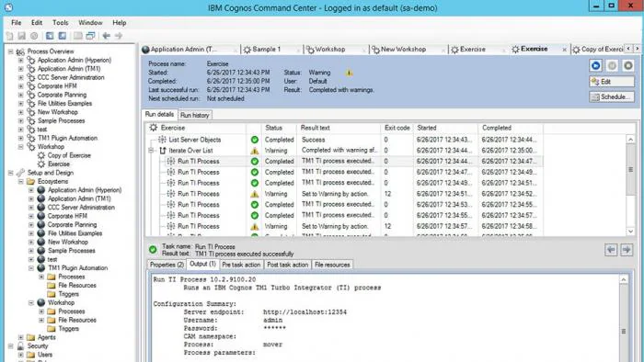
Task: Expand Application Admin (Hyperion) process node
Action: tap(20, 61)
